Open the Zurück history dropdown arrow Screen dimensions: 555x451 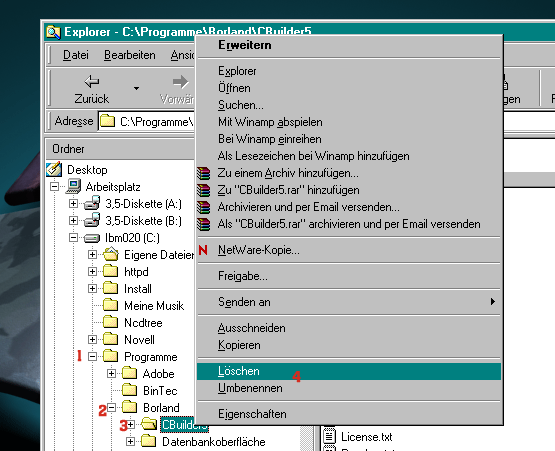pyautogui.click(x=136, y=89)
